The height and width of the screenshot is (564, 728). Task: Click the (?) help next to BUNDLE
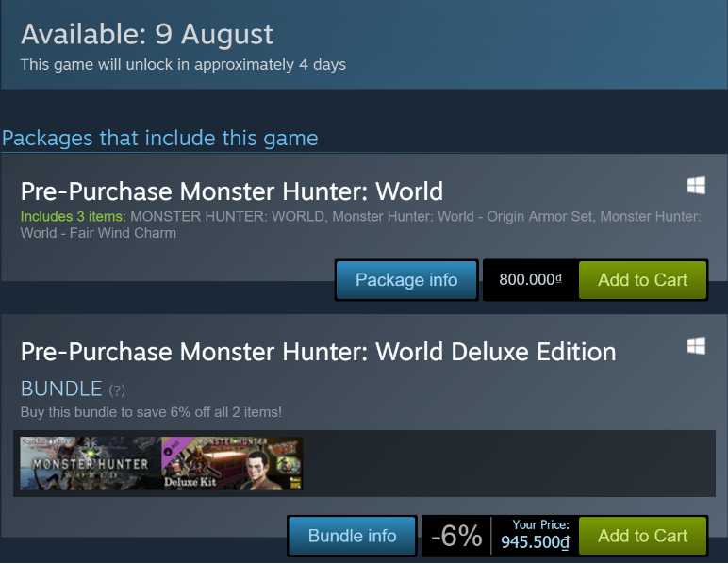tap(117, 390)
